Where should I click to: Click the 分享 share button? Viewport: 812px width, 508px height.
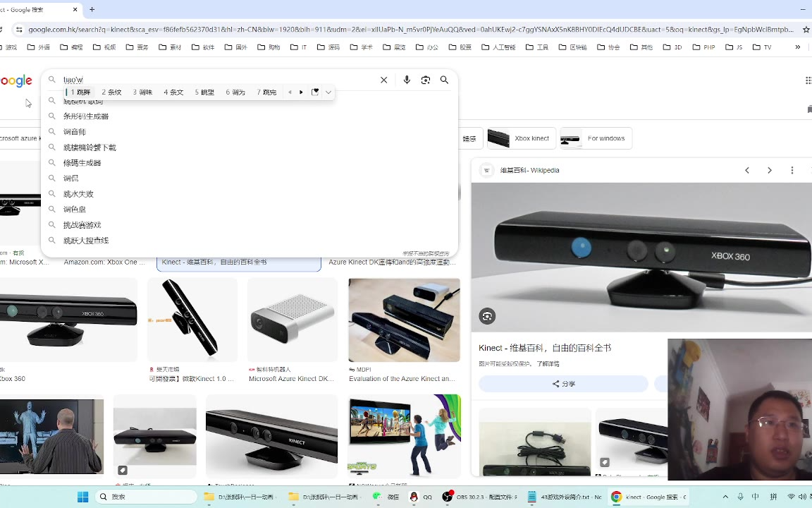(563, 384)
